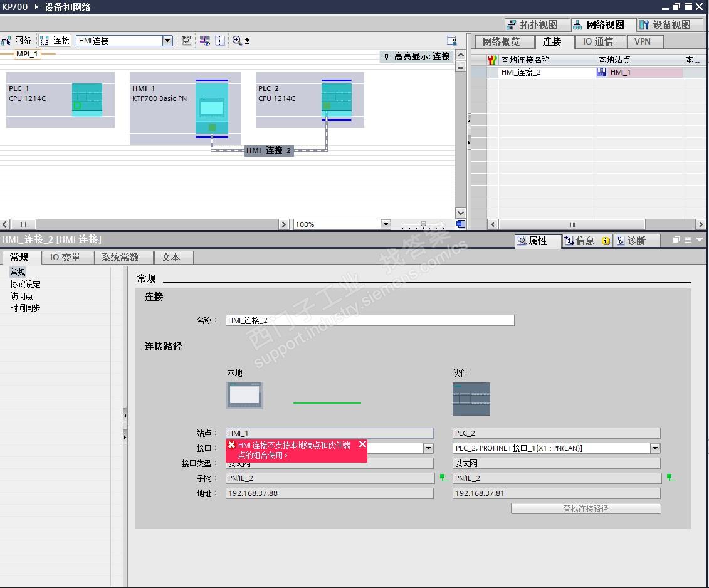This screenshot has height=588, width=709.
Task: Close the red HMI connection error tooltip
Action: point(362,444)
